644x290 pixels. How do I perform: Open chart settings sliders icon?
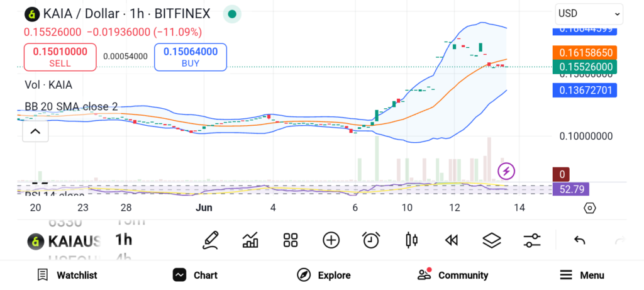(532, 240)
